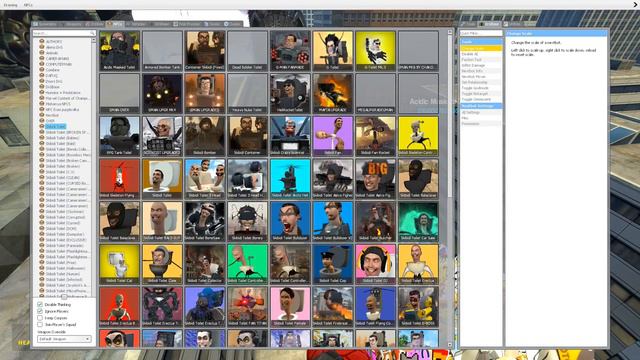
Task: Select the pink Skibidi Toilet Female icon
Action: (290, 307)
